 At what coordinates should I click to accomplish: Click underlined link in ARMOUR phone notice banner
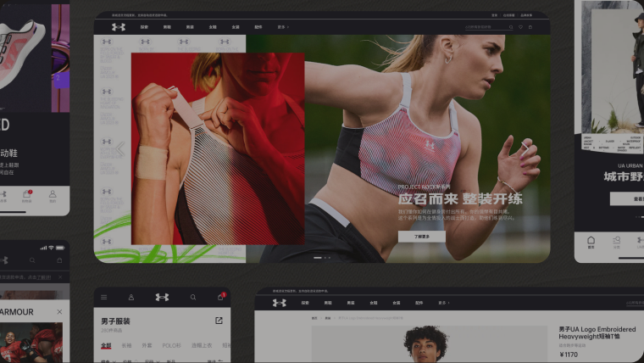(x=44, y=277)
